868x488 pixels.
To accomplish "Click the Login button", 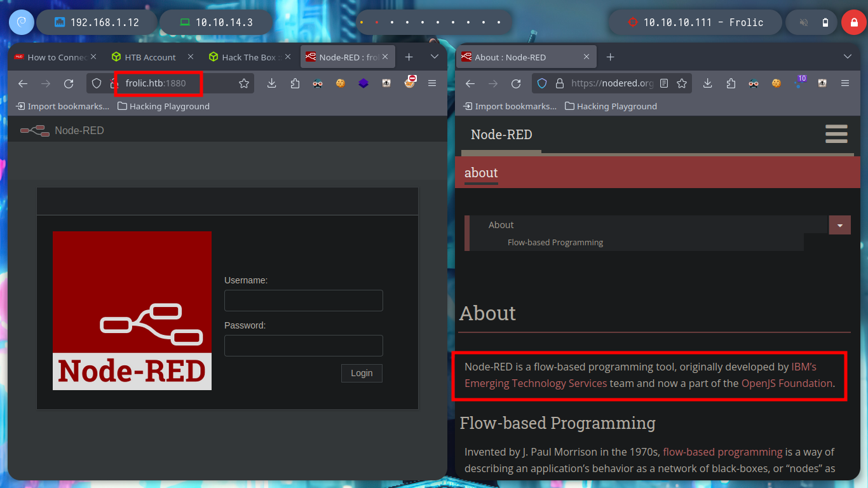I will pos(362,373).
